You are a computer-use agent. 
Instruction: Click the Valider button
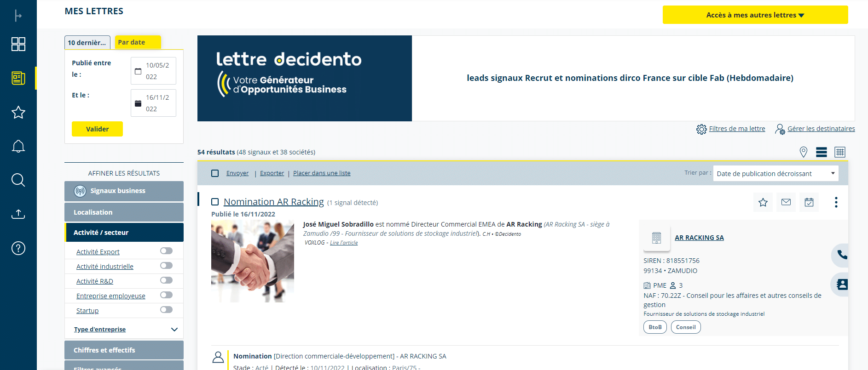point(97,129)
